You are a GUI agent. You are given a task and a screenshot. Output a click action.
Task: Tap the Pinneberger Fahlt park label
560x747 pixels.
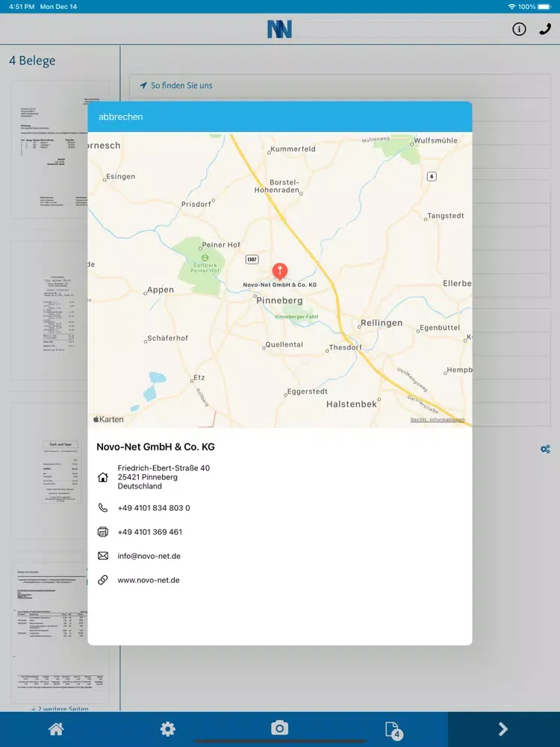coord(296,317)
